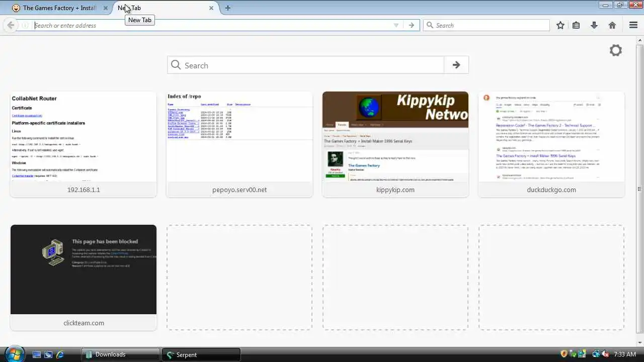Click the magnifier icon in toolbar search

point(430,25)
